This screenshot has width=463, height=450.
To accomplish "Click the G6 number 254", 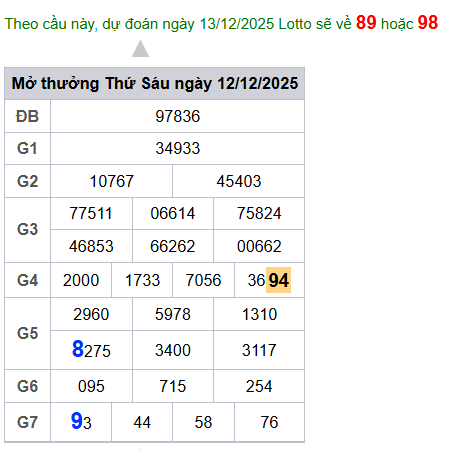I will [x=259, y=386].
